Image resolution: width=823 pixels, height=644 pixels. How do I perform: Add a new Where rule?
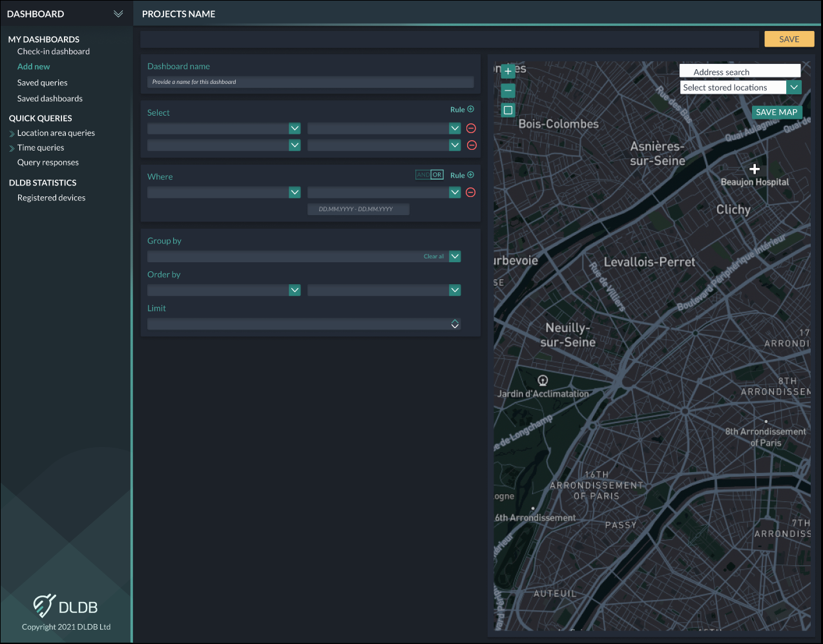point(463,175)
